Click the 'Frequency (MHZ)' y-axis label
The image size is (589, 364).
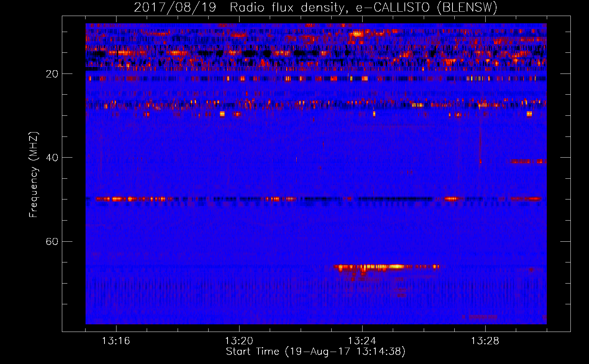click(33, 175)
